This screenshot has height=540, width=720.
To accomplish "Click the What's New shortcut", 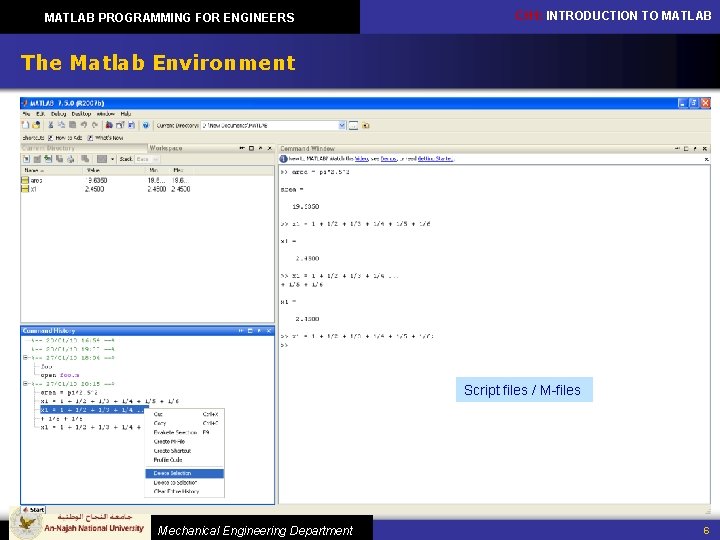I will (x=105, y=138).
